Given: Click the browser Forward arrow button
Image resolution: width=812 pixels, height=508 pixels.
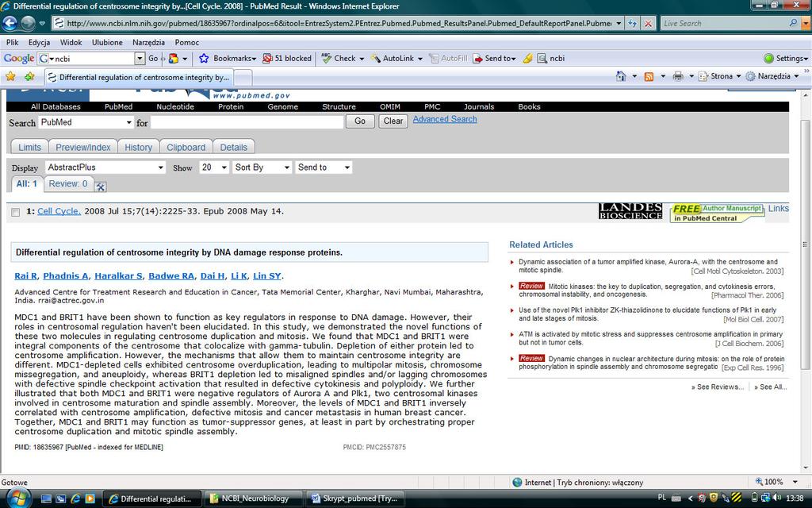Looking at the screenshot, I should click(x=28, y=23).
